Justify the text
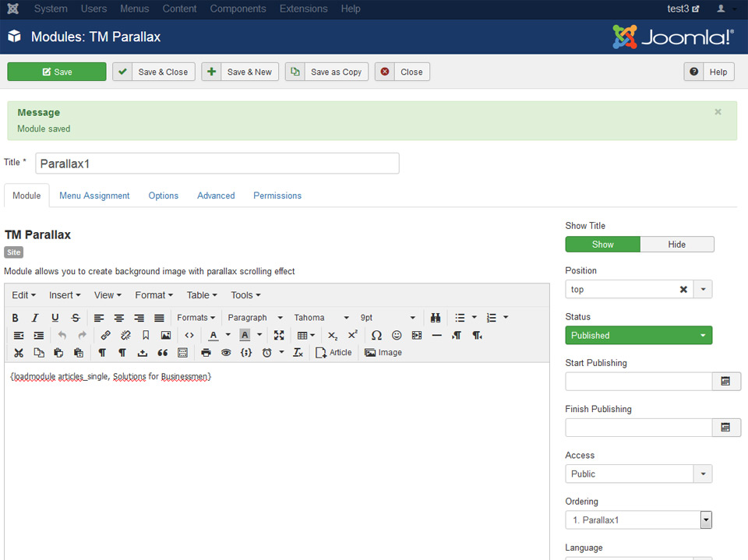The width and height of the screenshot is (748, 560). click(159, 318)
